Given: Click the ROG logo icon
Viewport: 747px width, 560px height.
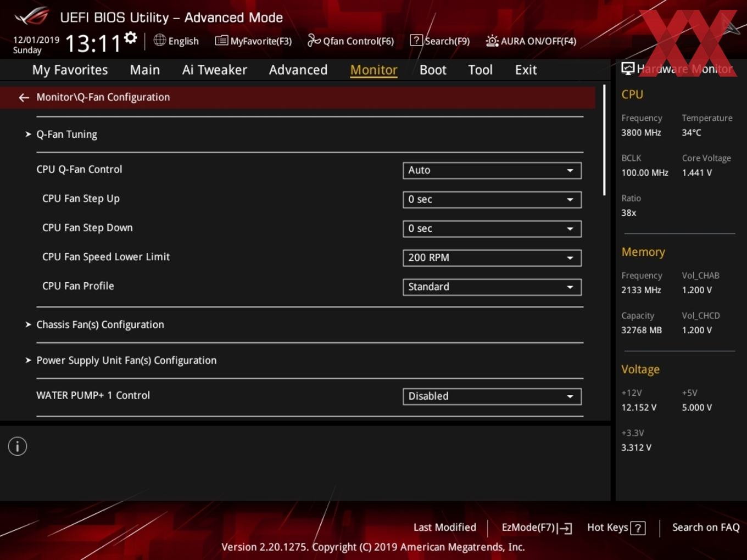Looking at the screenshot, I should pyautogui.click(x=31, y=16).
